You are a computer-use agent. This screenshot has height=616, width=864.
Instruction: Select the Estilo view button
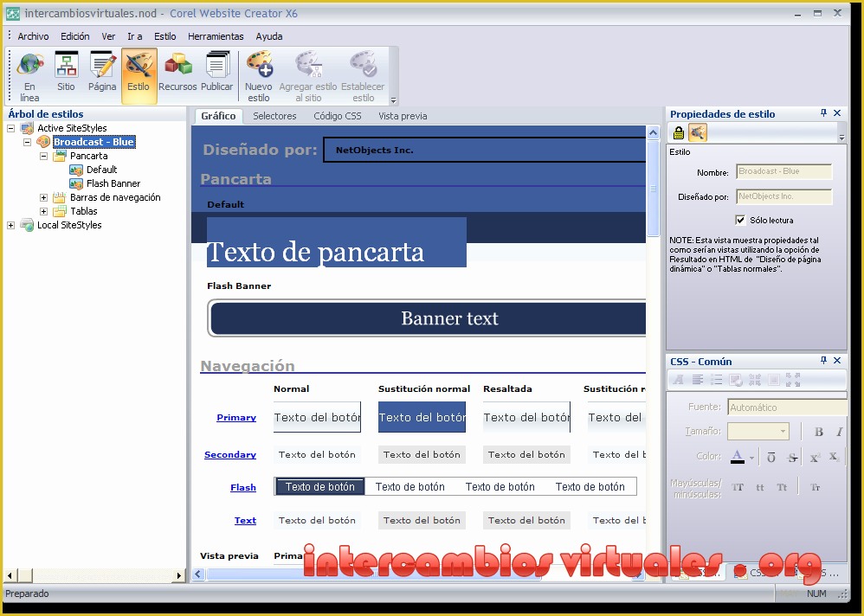pos(139,76)
